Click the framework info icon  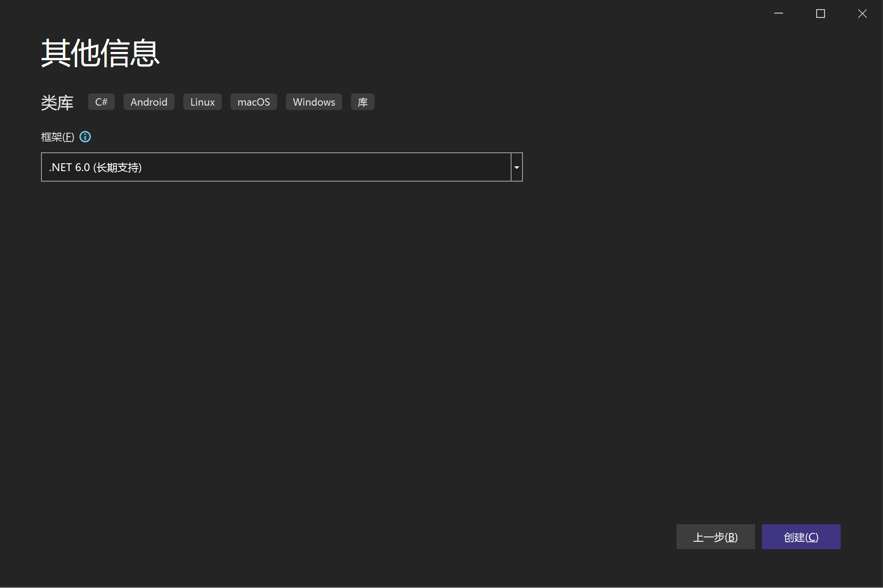coord(85,137)
